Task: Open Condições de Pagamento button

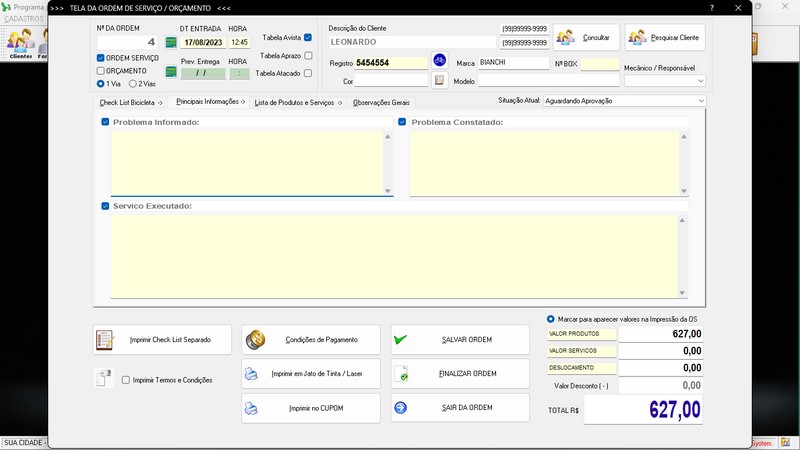Action: coord(311,340)
